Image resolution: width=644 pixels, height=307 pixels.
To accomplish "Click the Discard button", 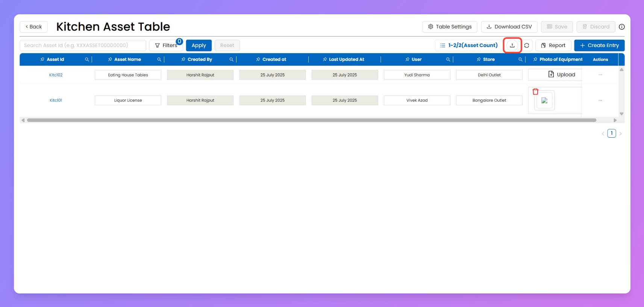I will coord(596,27).
